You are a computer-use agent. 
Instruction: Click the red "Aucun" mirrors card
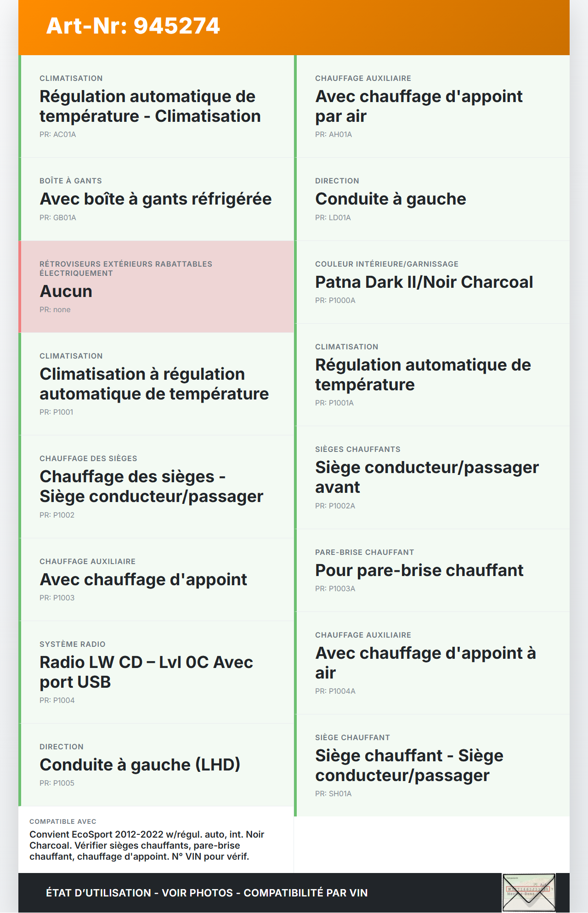156,286
